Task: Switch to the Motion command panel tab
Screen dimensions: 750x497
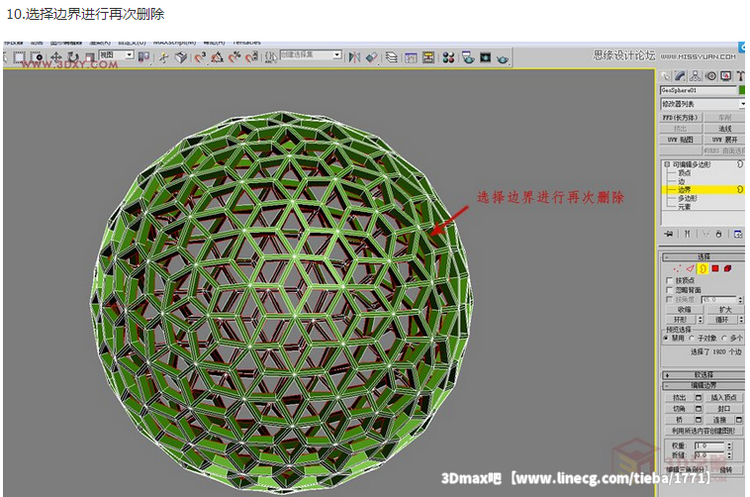Action: [711, 76]
